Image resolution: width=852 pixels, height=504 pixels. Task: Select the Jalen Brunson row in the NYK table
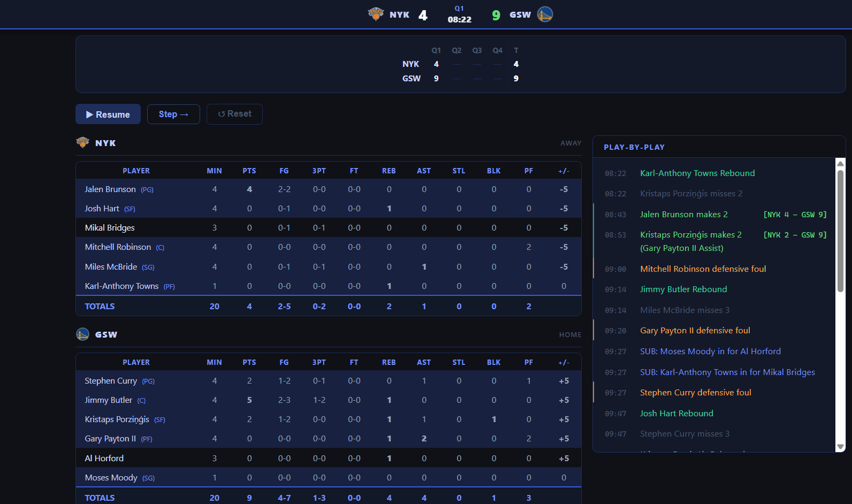[329, 189]
